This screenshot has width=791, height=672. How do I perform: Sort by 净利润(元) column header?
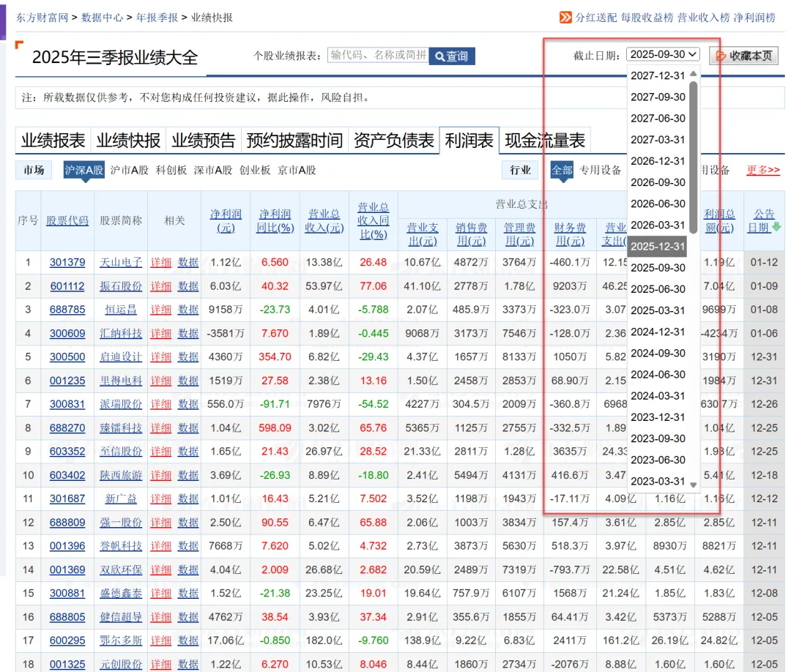coord(226,221)
